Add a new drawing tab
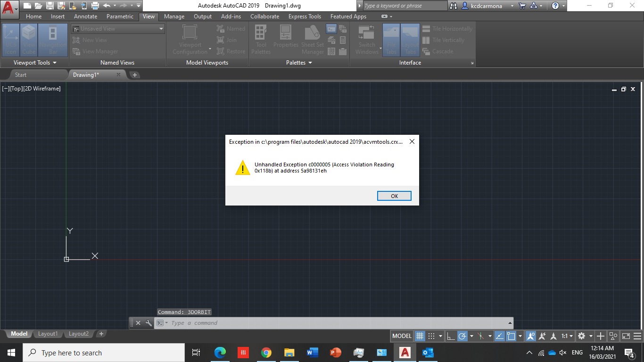644x362 pixels. (x=135, y=75)
